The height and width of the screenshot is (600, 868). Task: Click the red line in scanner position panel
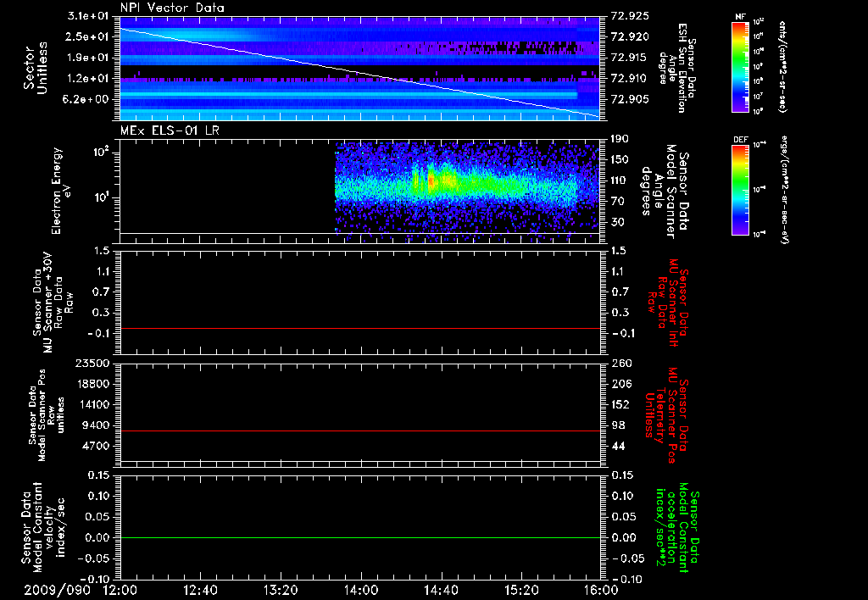tap(359, 431)
